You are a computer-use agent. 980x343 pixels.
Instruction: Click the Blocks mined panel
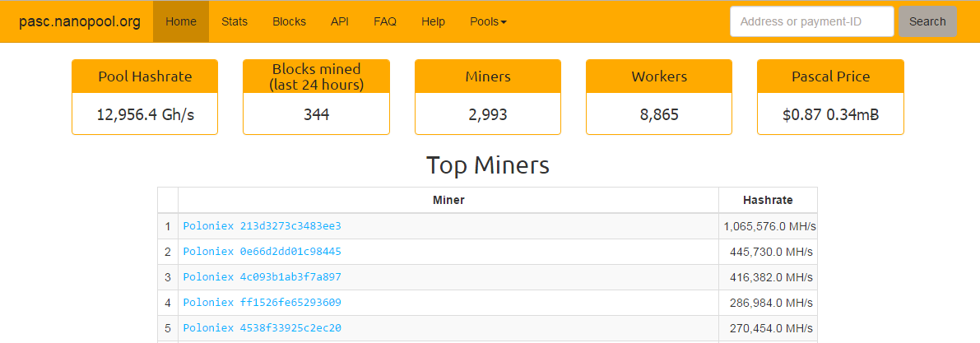point(316,97)
